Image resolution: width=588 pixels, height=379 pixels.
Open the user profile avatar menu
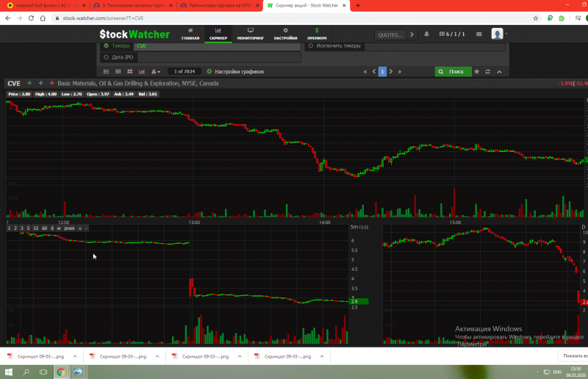point(498,34)
